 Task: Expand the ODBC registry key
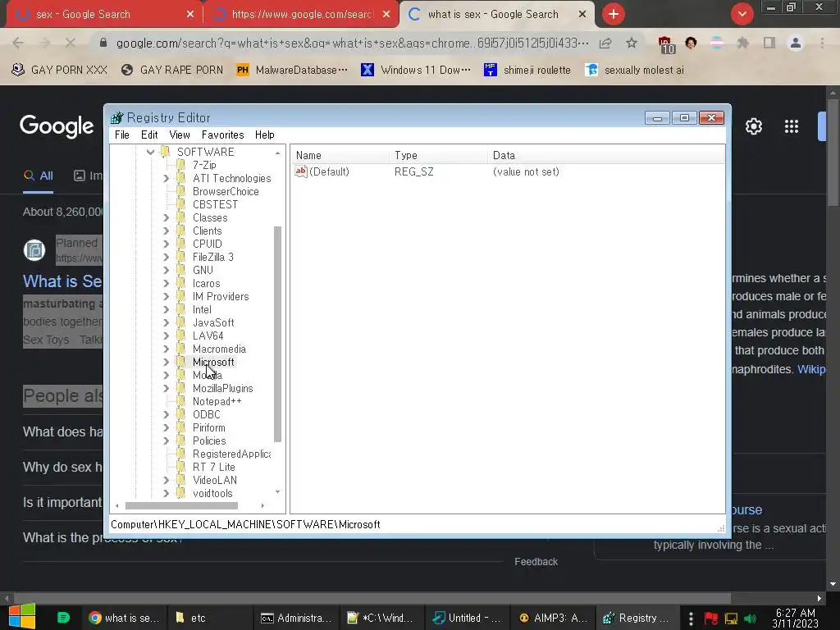point(166,414)
